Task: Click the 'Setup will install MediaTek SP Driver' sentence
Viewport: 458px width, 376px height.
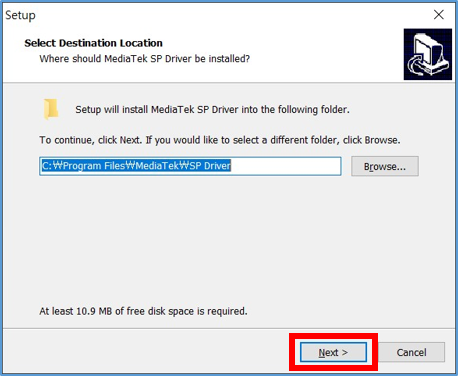Action: click(212, 110)
